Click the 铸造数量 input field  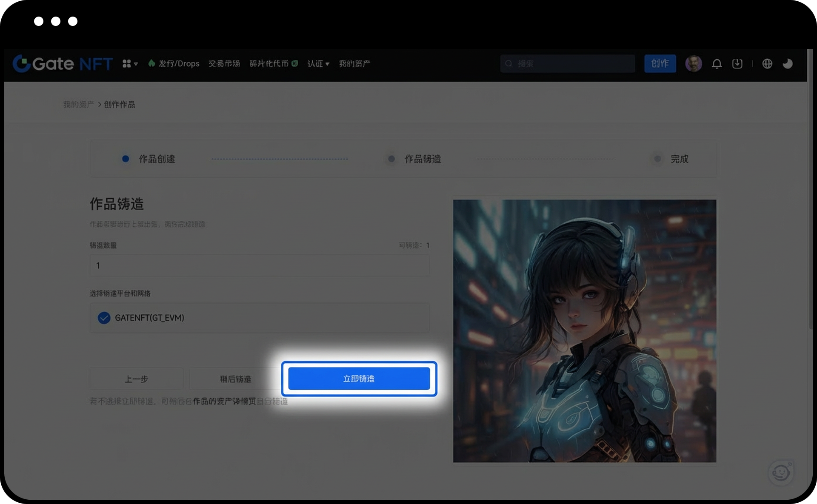pos(260,266)
